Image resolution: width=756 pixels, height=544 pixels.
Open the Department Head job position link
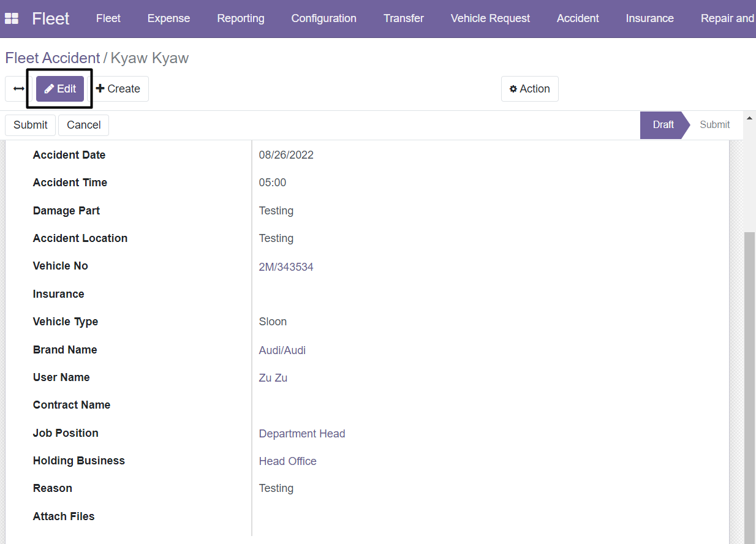tap(302, 434)
